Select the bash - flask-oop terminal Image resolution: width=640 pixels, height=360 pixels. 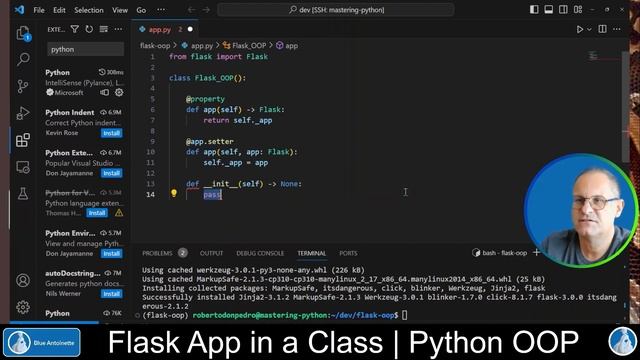[x=500, y=253]
